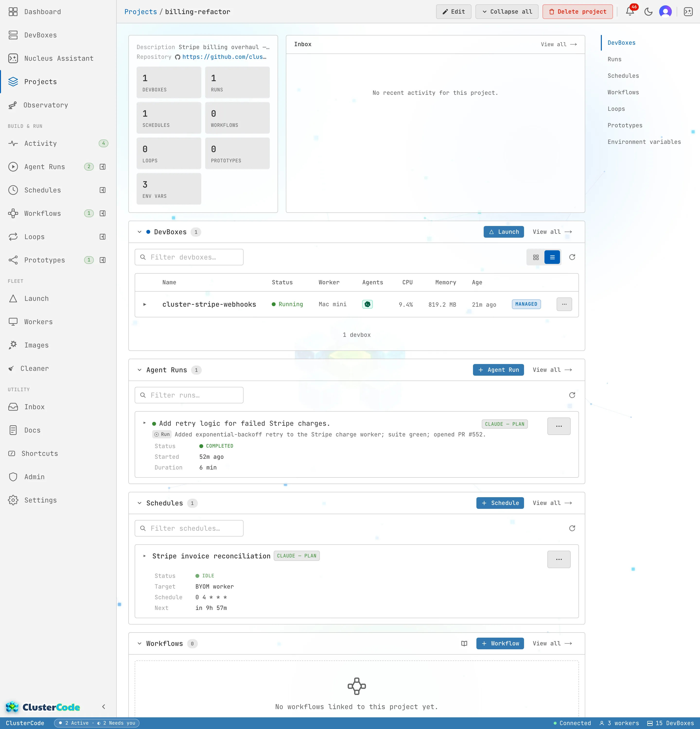The width and height of the screenshot is (700, 729).
Task: Go to Nucleus Assistant page
Action: pos(58,58)
